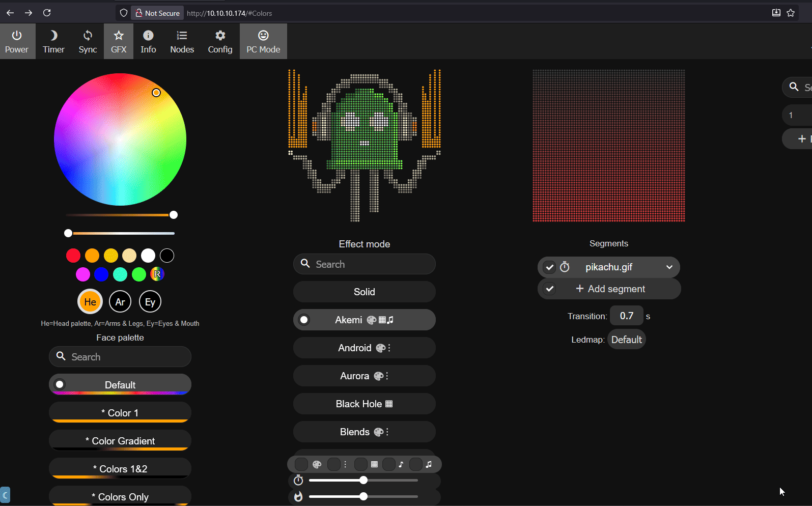Screen dimensions: 812x506
Task: Select the Default face palette radio
Action: tap(60, 385)
